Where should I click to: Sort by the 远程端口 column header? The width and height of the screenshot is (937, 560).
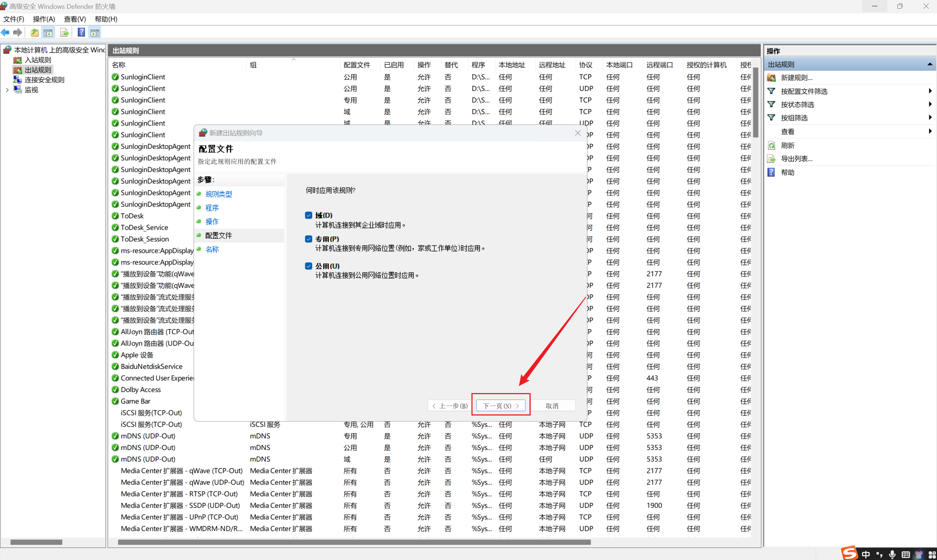tap(663, 65)
